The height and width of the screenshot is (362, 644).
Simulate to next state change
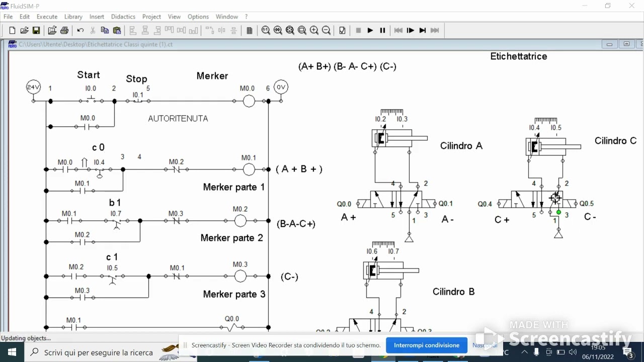[x=423, y=31]
